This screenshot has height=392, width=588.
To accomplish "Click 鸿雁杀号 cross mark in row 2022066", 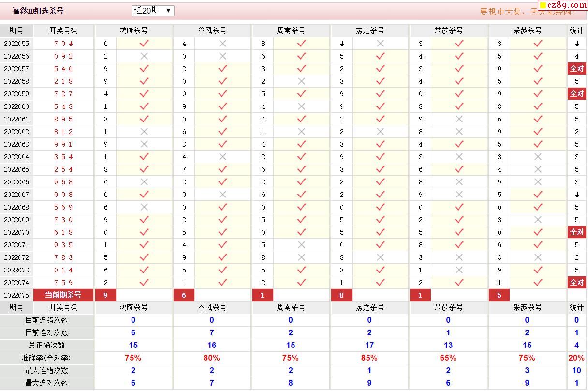I will point(144,182).
